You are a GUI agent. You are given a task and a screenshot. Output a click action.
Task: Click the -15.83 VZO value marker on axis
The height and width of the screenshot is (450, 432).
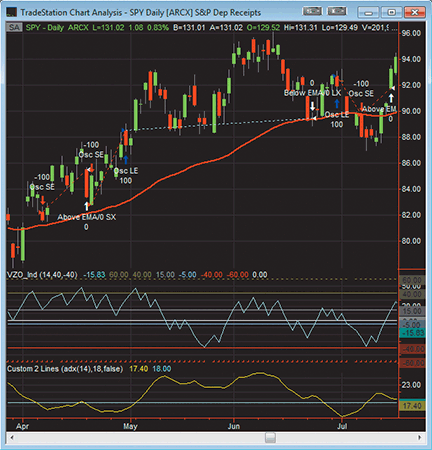[412, 333]
